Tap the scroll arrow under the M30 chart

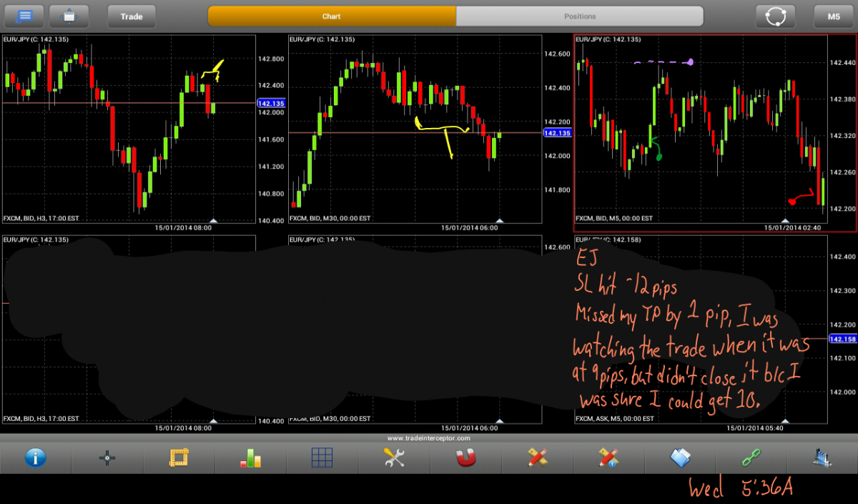(x=499, y=220)
